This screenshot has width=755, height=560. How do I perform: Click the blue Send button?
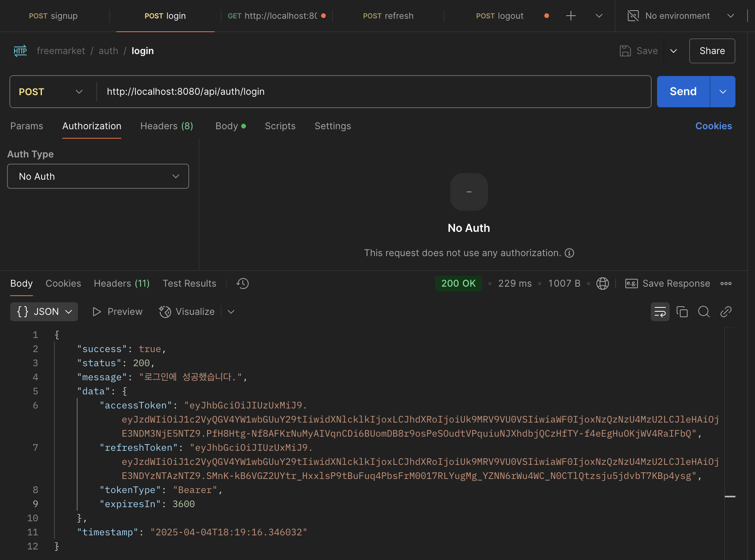click(683, 92)
